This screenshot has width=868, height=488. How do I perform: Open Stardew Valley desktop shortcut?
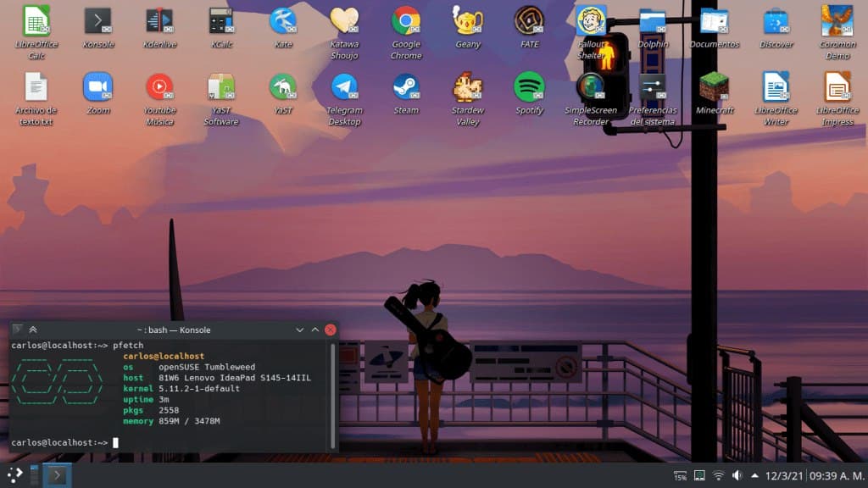click(x=467, y=87)
